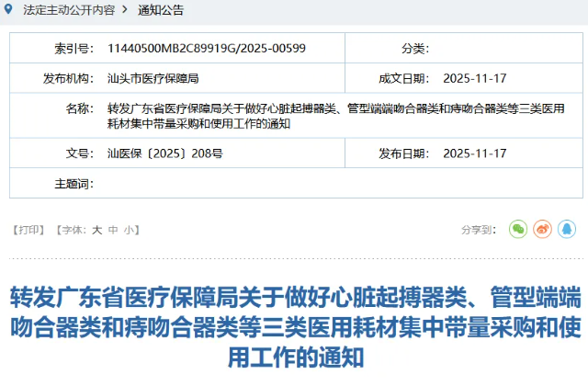Set font size to small (小)
The height and width of the screenshot is (386, 588).
point(130,230)
